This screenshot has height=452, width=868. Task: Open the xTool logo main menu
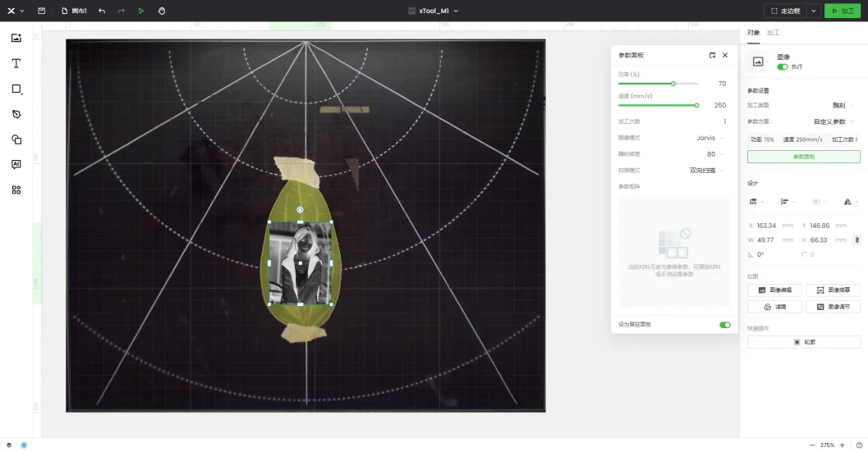15,11
